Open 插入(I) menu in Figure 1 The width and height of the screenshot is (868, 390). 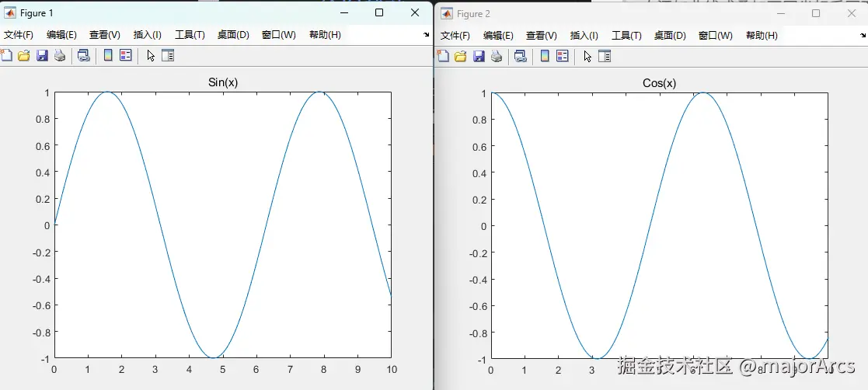[x=147, y=35]
